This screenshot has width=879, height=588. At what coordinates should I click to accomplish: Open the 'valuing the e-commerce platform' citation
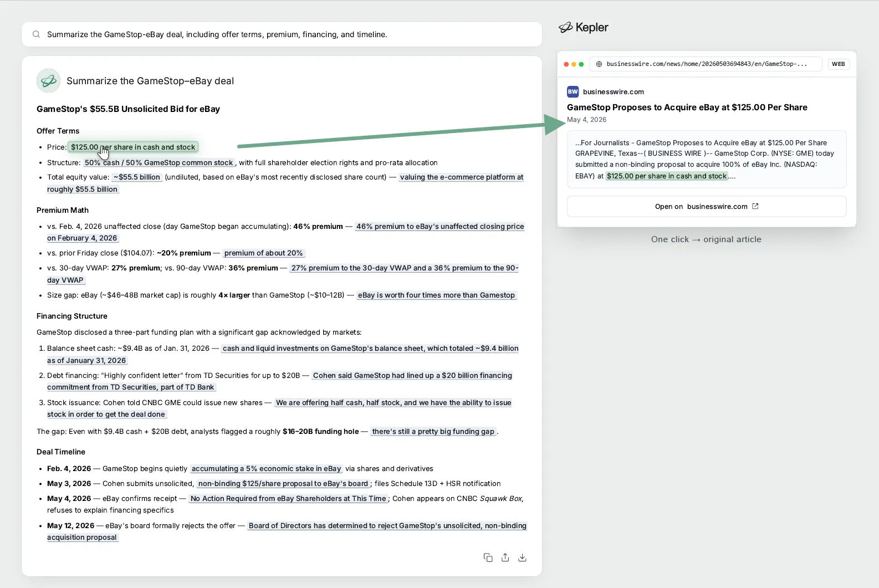pos(462,177)
